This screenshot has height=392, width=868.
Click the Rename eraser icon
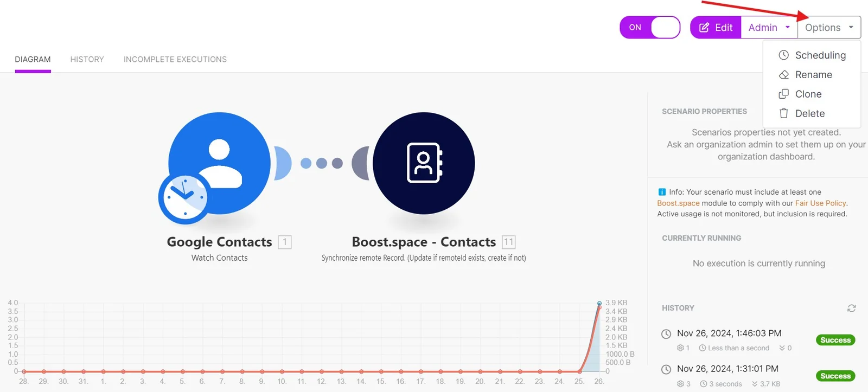coord(784,75)
